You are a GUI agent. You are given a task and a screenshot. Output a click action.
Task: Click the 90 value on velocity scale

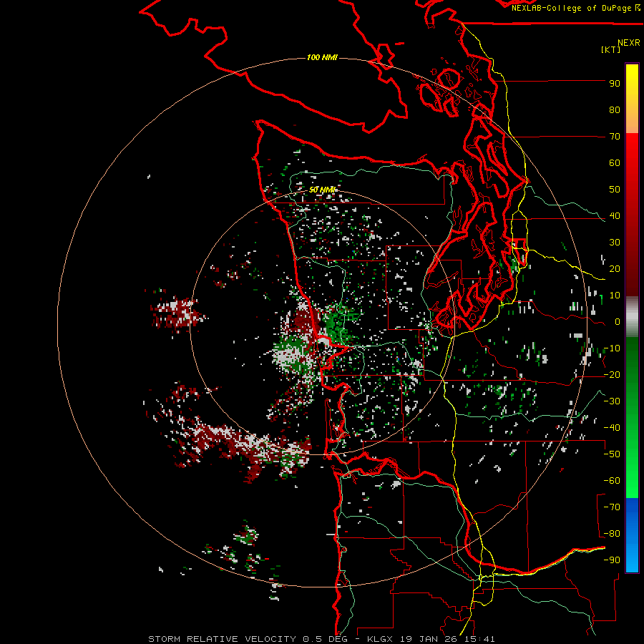point(615,84)
